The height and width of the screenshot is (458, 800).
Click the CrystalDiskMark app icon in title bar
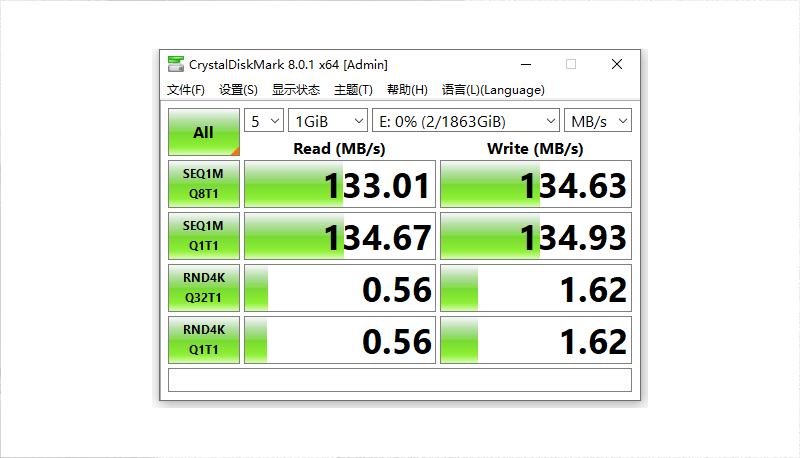coord(176,64)
